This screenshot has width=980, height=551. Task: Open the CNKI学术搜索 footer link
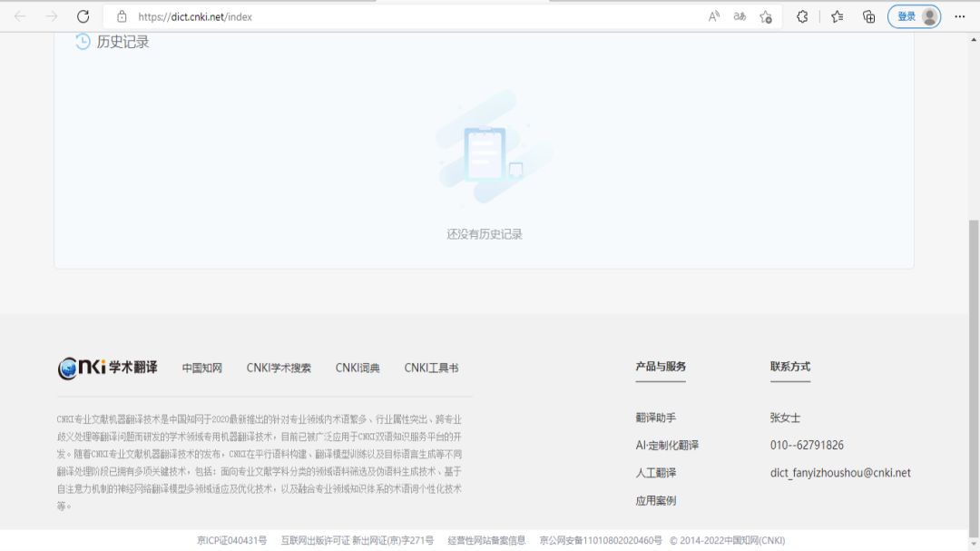point(279,368)
